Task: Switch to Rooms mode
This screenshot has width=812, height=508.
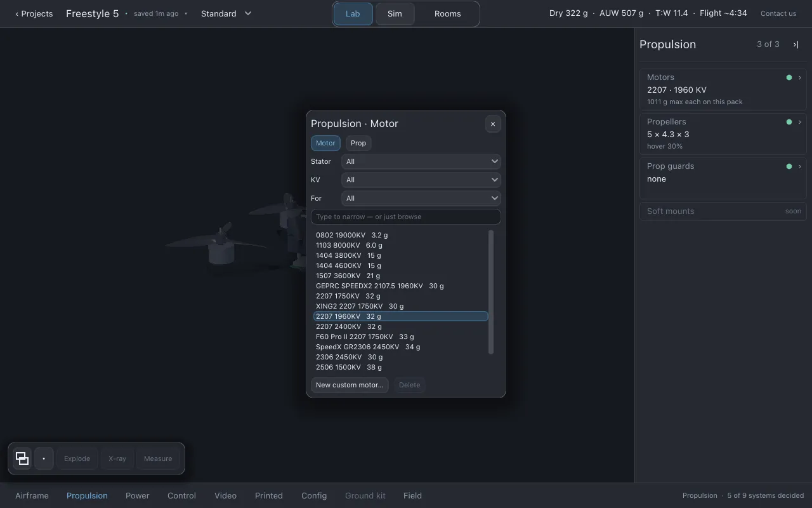Action: click(x=448, y=14)
